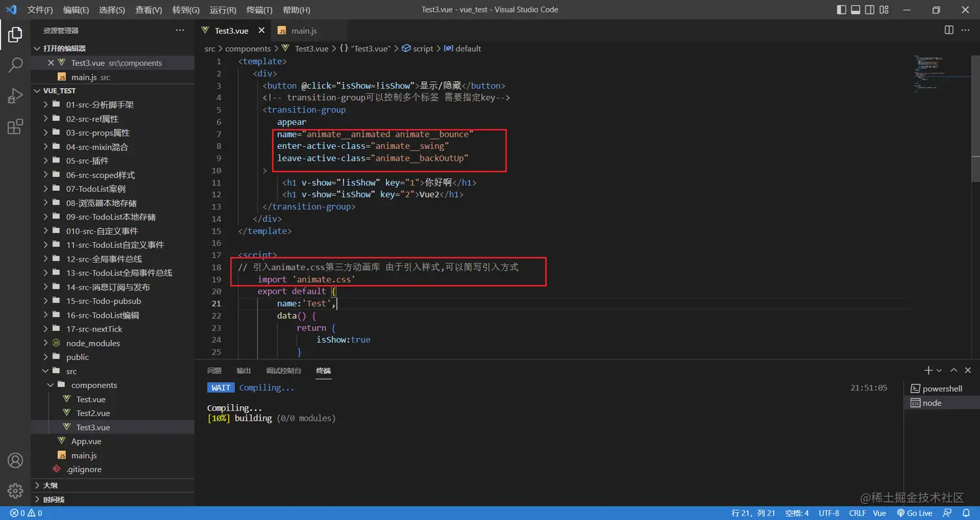Select the node terminal instance
The width and height of the screenshot is (980, 520).
(x=942, y=403)
